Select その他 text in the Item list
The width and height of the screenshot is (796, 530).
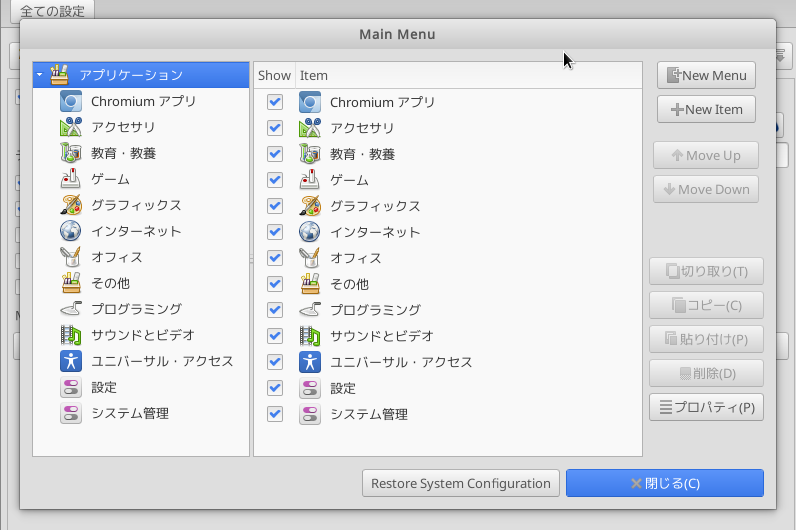[350, 284]
